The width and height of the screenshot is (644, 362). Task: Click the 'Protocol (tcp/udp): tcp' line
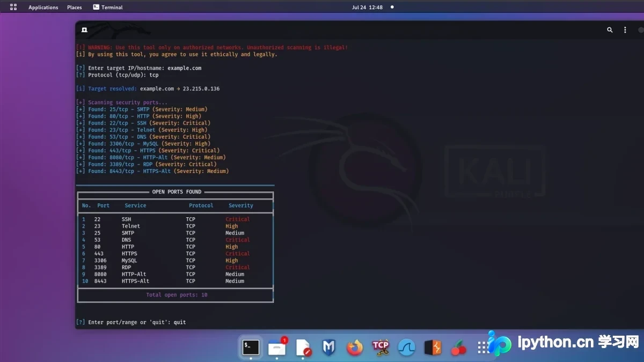[x=118, y=75]
